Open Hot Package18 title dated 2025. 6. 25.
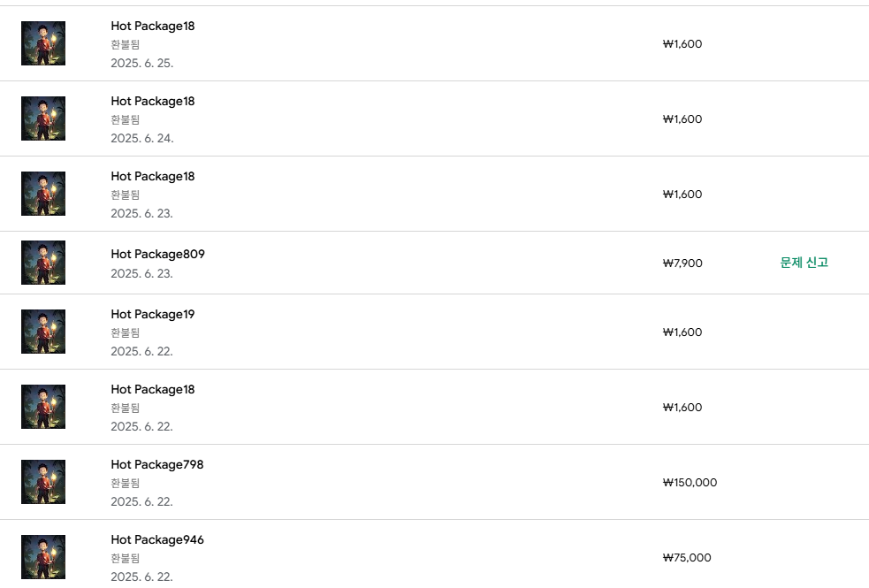 [x=152, y=26]
